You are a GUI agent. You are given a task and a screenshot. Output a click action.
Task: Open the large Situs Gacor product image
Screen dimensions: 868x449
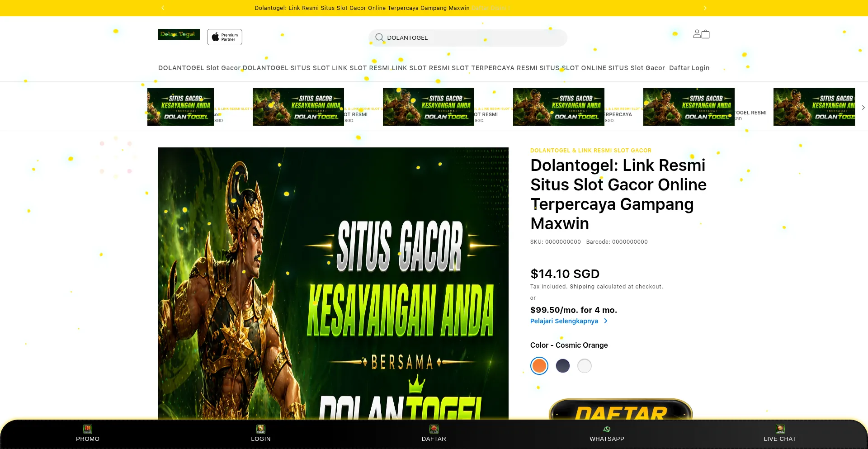coord(333,284)
